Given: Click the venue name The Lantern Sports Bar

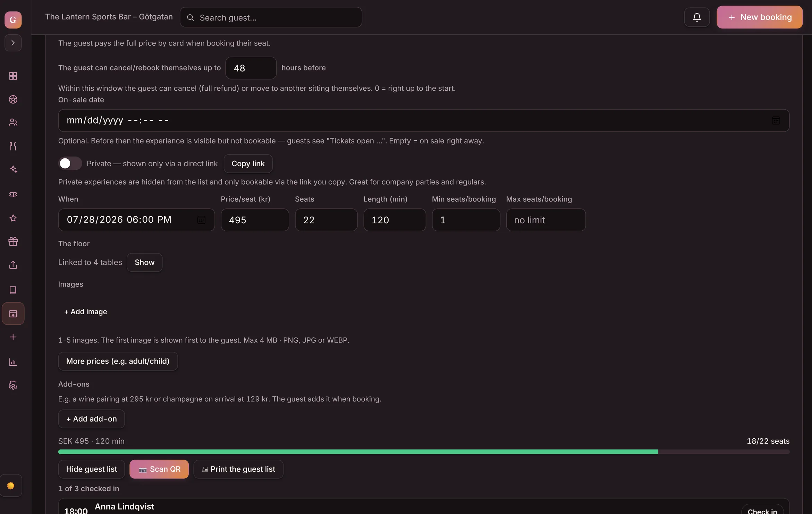Looking at the screenshot, I should 109,17.
